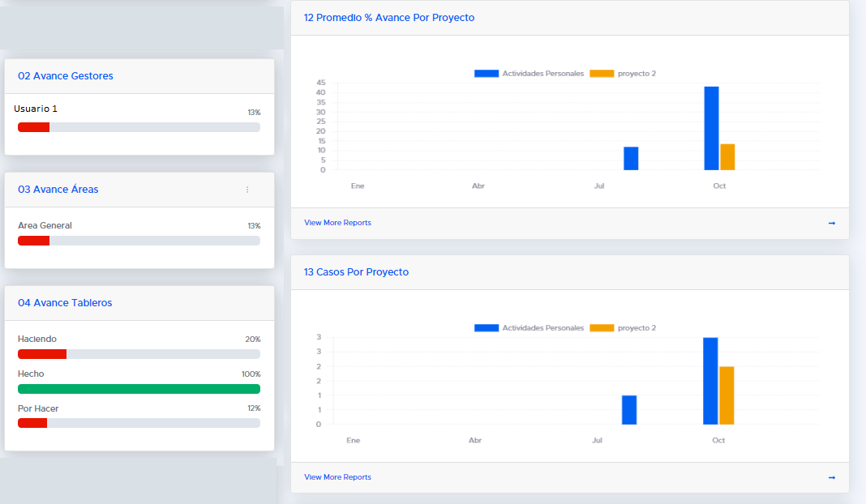
Task: Open View More Reports under Promedio % Avance chart
Action: [x=337, y=223]
